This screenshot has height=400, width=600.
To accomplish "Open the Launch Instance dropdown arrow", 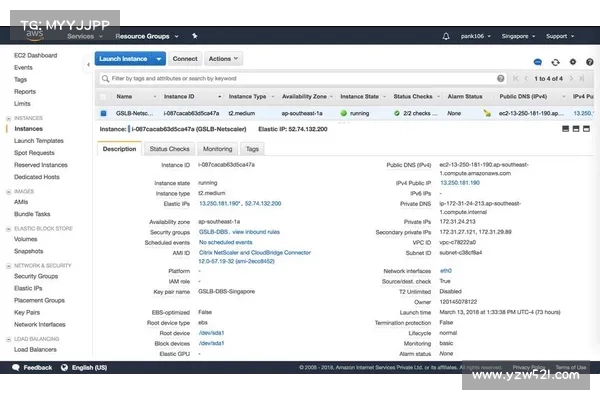I will (x=159, y=59).
